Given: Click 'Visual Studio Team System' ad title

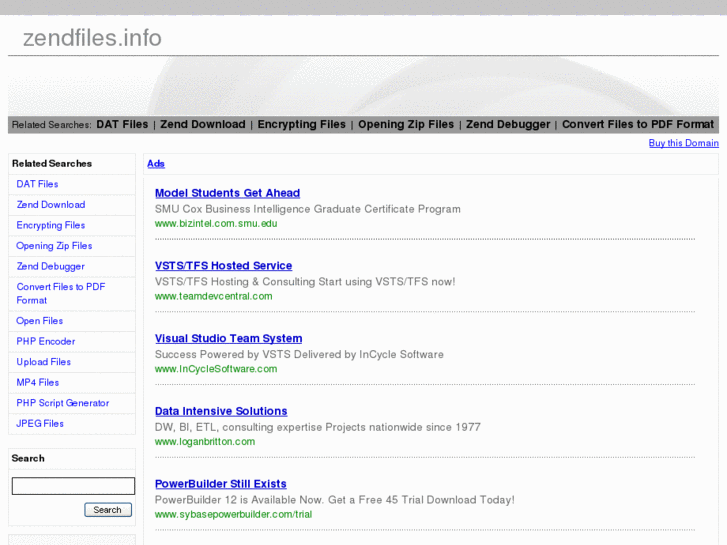Looking at the screenshot, I should pos(228,339).
